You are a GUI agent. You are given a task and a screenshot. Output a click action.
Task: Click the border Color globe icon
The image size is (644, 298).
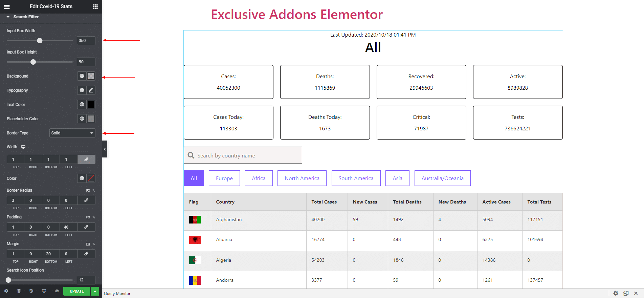coord(82,178)
